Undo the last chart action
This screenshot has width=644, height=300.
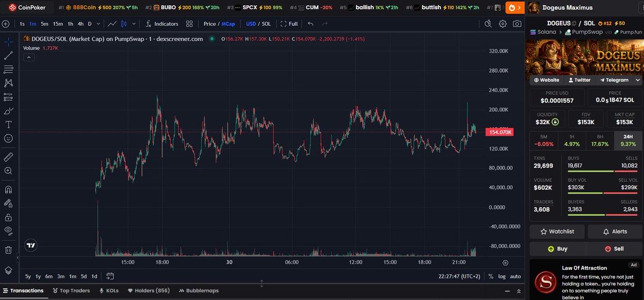tap(310, 24)
